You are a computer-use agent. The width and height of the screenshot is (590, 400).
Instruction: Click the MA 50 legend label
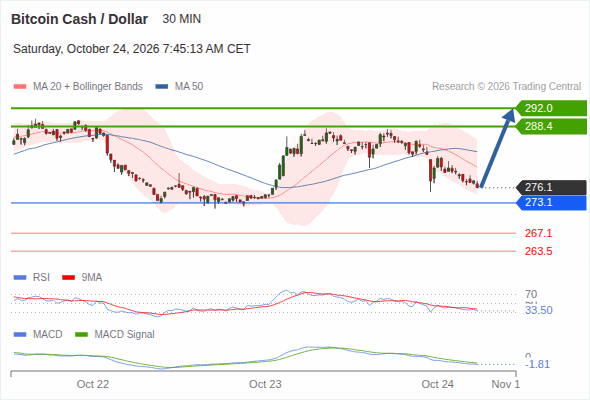(189, 87)
